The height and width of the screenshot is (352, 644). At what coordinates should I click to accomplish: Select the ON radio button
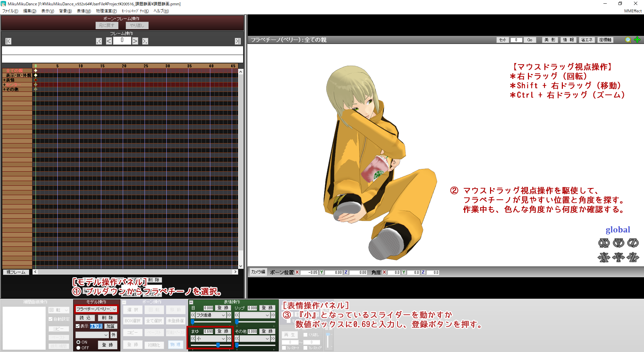pos(78,342)
